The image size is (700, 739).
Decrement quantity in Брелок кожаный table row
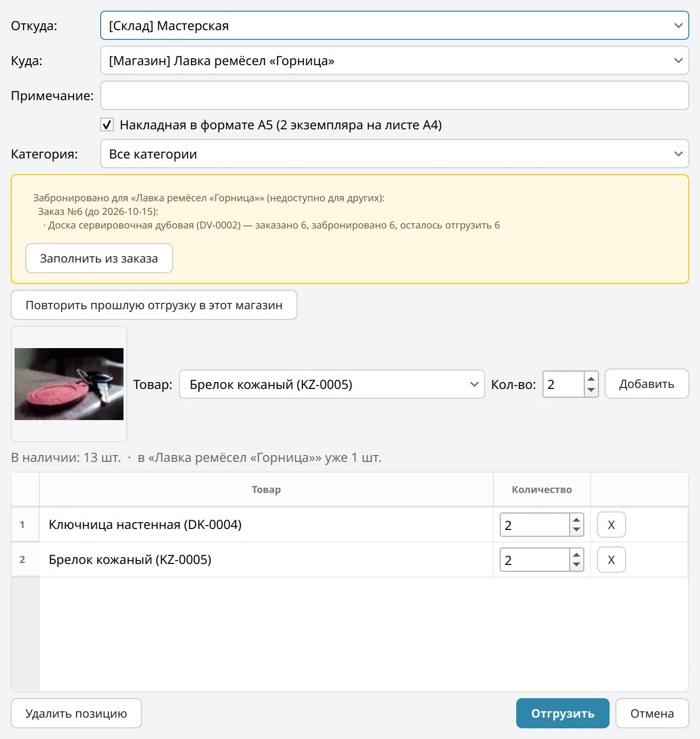pyautogui.click(x=577, y=565)
